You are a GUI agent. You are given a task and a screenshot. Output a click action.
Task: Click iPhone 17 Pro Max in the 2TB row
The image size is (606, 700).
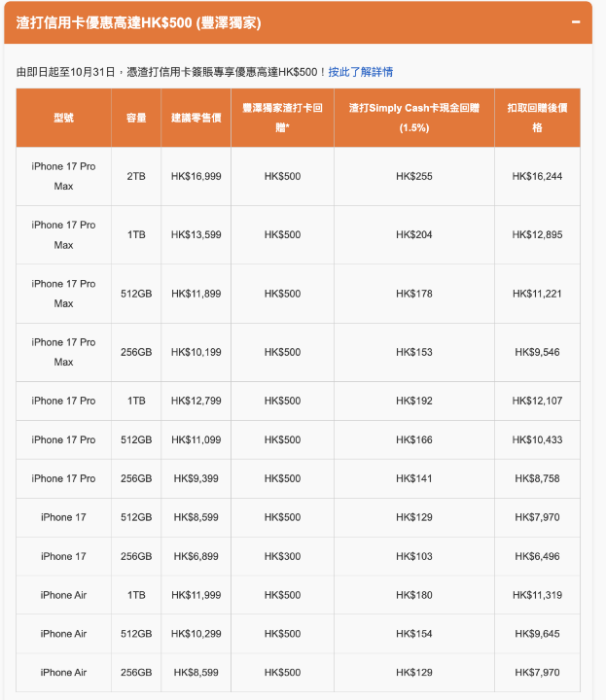[x=63, y=176]
